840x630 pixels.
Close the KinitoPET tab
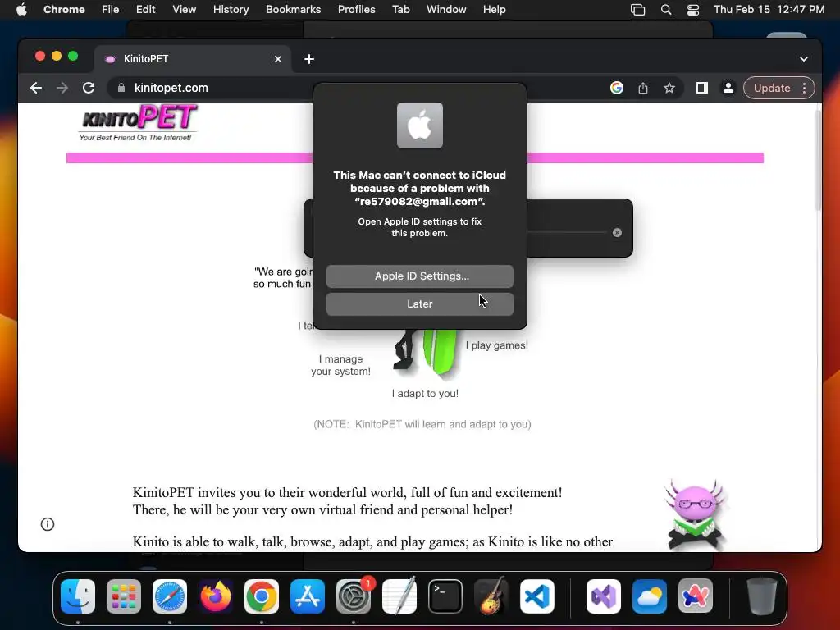click(x=277, y=59)
